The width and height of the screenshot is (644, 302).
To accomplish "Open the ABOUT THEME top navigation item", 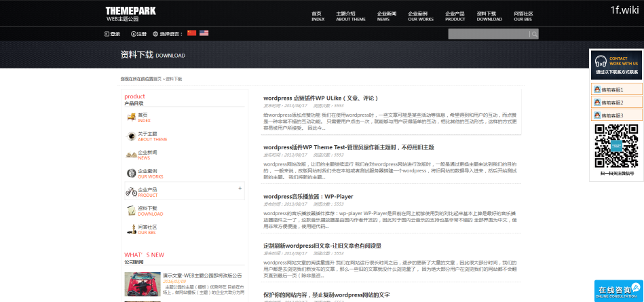I will click(x=350, y=16).
